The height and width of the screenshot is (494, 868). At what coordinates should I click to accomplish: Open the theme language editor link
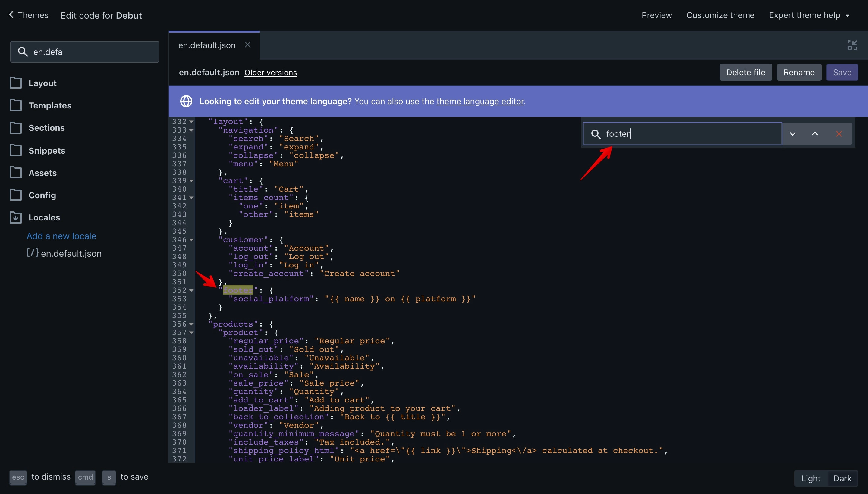(480, 101)
